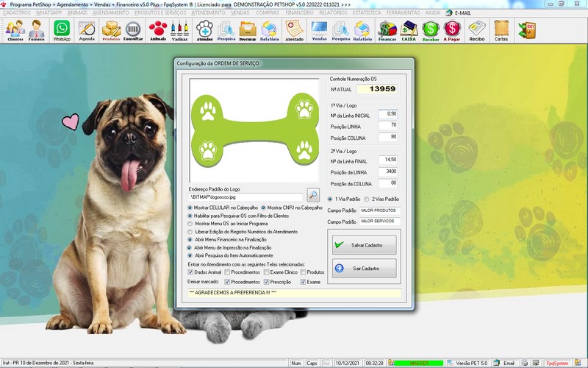Open the CADASTROS menu
The image size is (588, 368).
(x=17, y=13)
